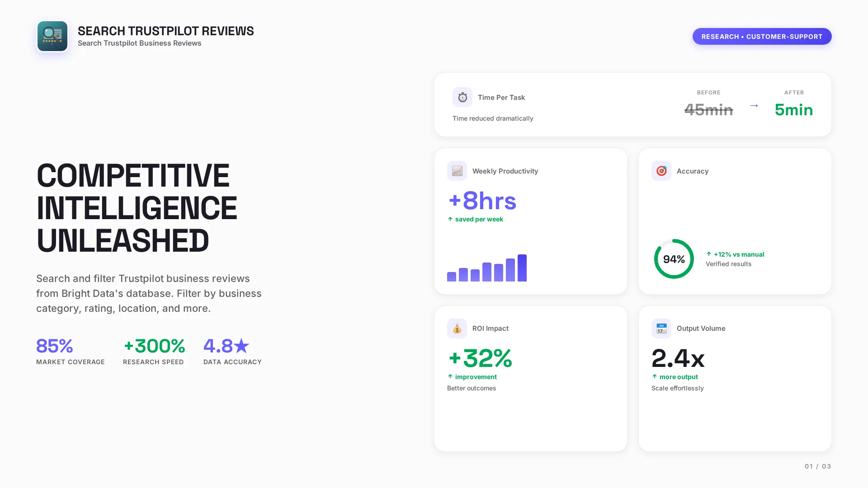Select the stopwatch icon on Time Per Task
This screenshot has height=488, width=868.
point(462,97)
